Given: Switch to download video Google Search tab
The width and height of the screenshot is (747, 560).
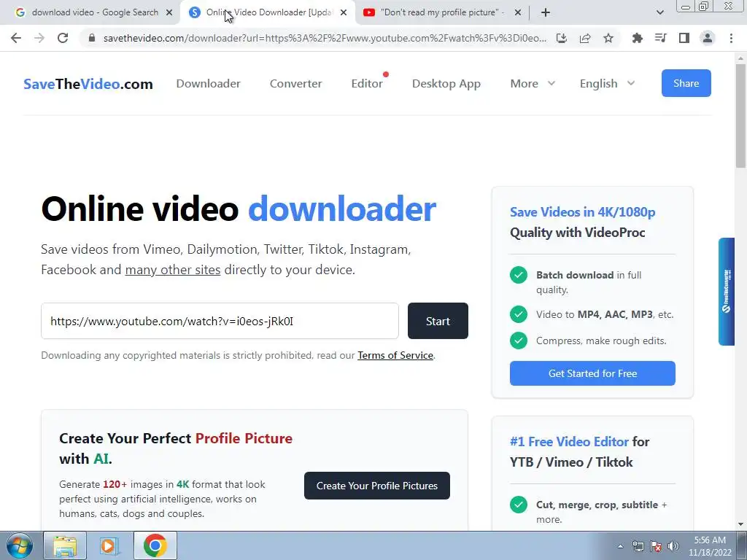Looking at the screenshot, I should 90,12.
